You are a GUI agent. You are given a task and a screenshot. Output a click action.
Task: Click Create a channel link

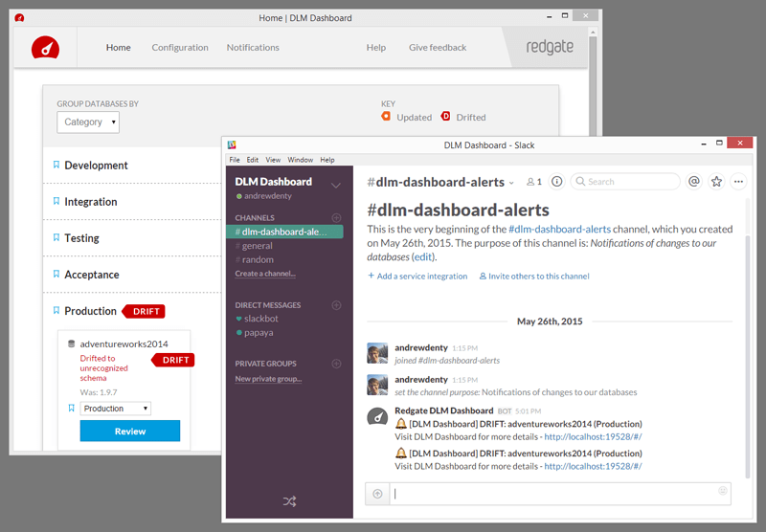tap(265, 274)
